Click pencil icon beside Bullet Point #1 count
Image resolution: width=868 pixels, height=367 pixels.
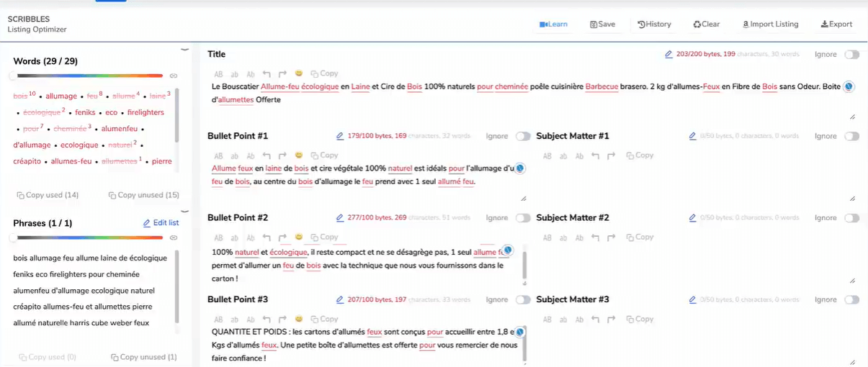point(340,136)
